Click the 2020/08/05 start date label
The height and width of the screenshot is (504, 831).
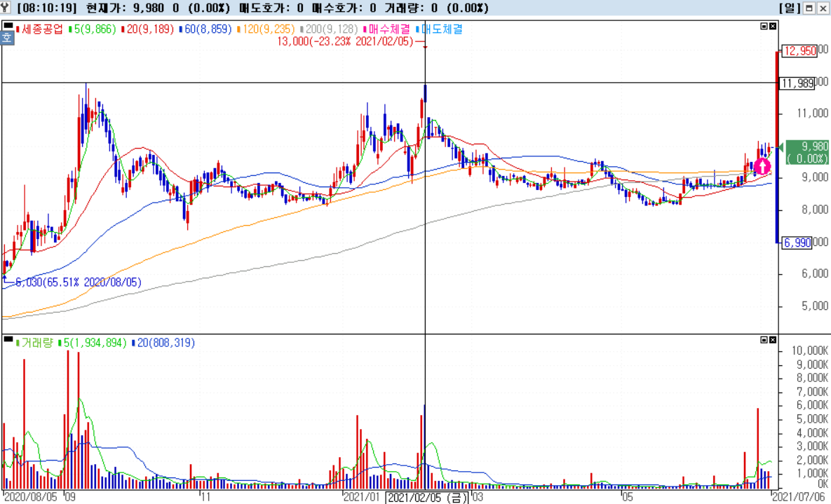(29, 498)
